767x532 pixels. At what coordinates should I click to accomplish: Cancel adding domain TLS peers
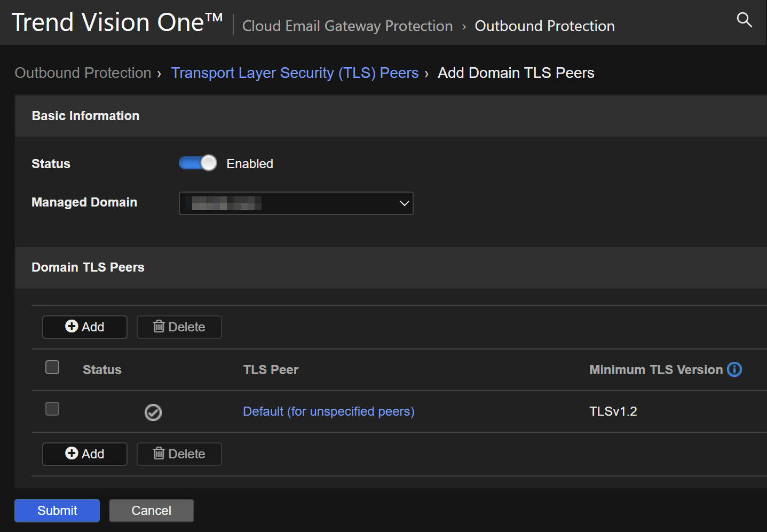[x=152, y=511]
